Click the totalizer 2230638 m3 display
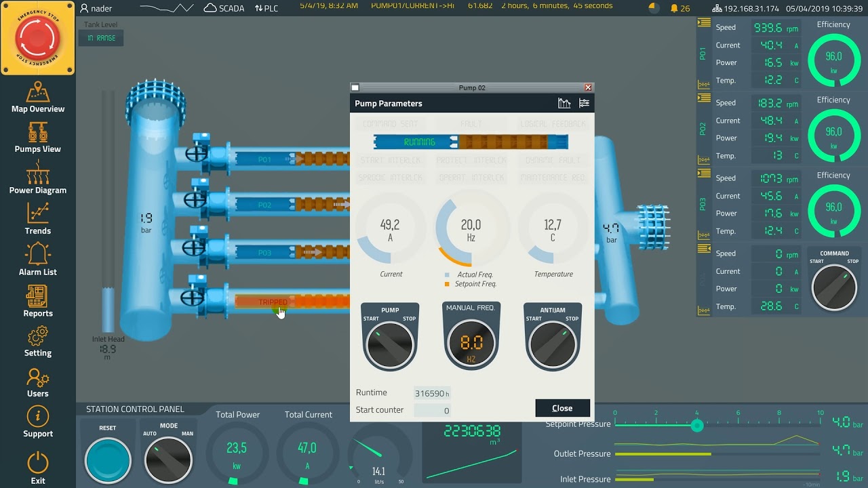 [472, 431]
